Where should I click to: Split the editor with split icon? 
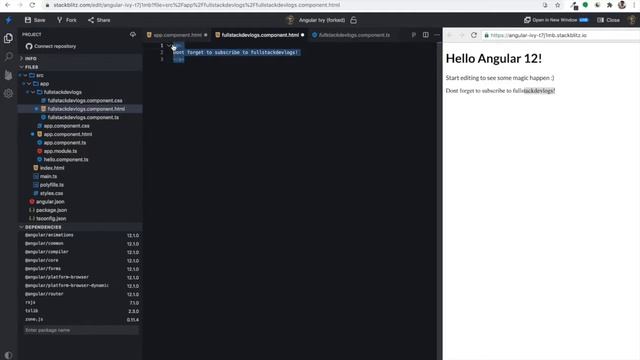[426, 35]
